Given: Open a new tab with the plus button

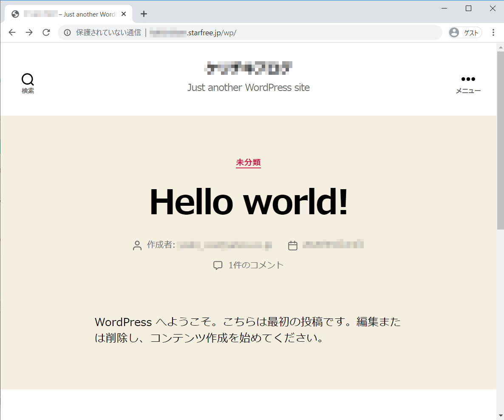Looking at the screenshot, I should [x=144, y=14].
